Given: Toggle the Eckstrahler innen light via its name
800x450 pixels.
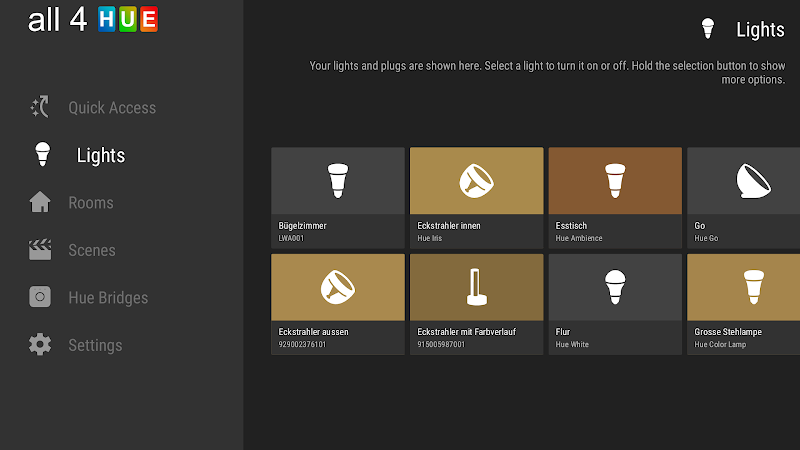Looking at the screenshot, I should point(449,226).
